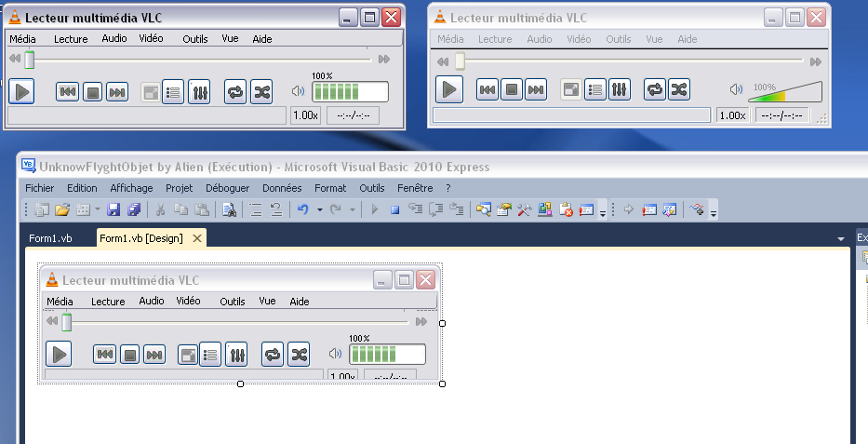Open the Projet menu in Visual Basic

180,188
